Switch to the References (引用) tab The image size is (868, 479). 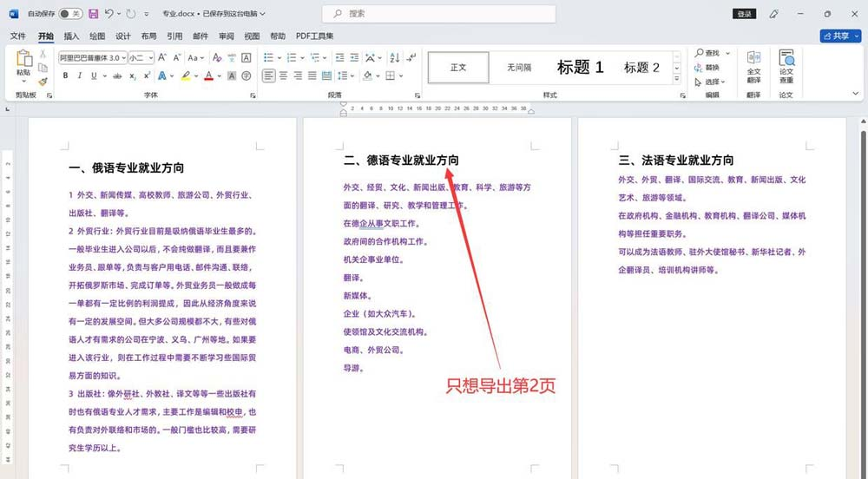click(174, 36)
